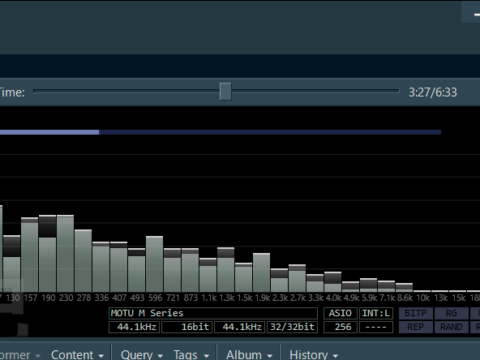
Task: Open the Query dropdown menu
Action: (142, 355)
